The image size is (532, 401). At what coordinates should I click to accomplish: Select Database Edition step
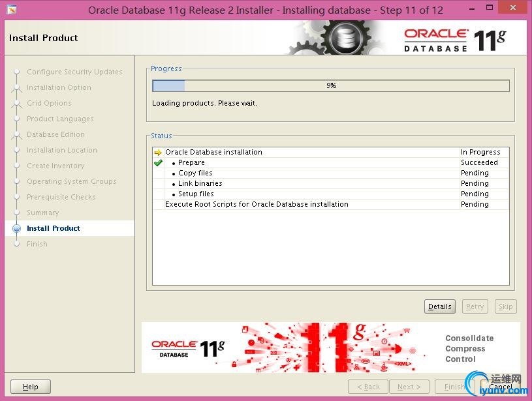point(55,134)
